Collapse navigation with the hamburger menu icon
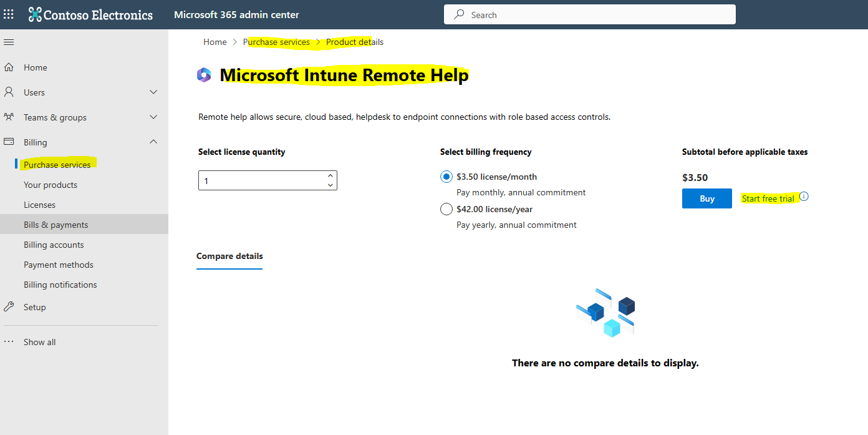Screen dimensions: 868x435 pyautogui.click(x=9, y=42)
